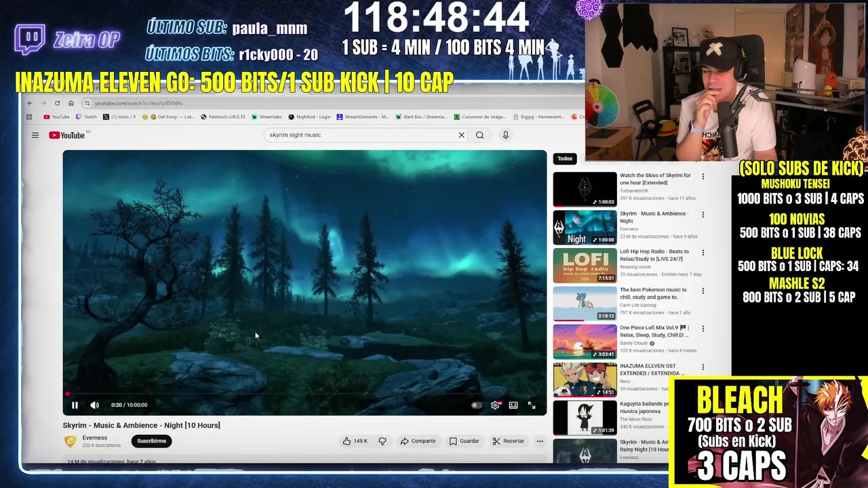Viewport: 868px width, 488px height.
Task: Enter fullscreen with the player's expand icon
Action: pyautogui.click(x=532, y=405)
